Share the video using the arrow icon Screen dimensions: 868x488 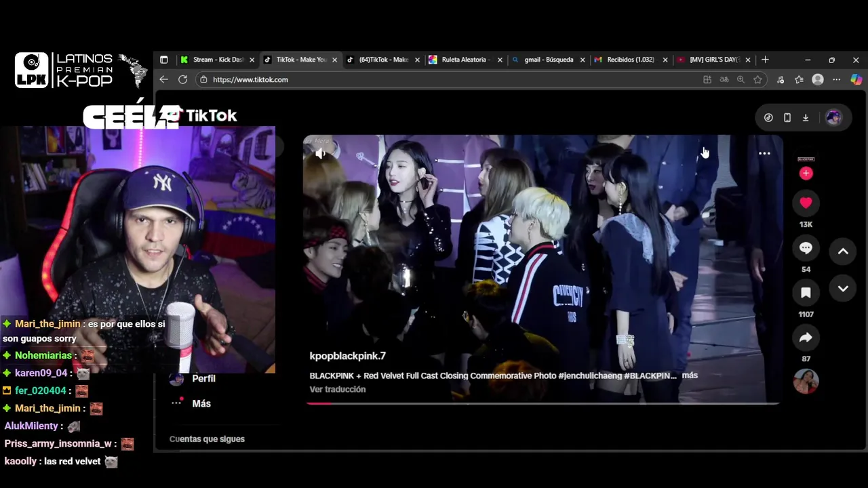pos(806,338)
